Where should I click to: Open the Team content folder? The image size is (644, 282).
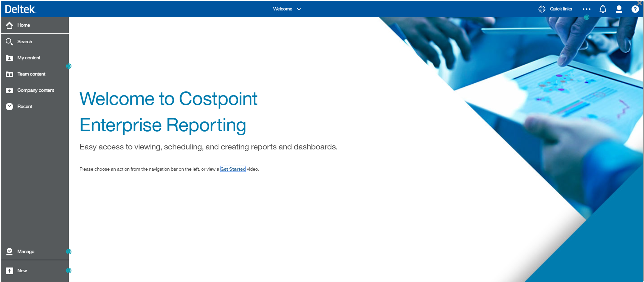coord(9,74)
